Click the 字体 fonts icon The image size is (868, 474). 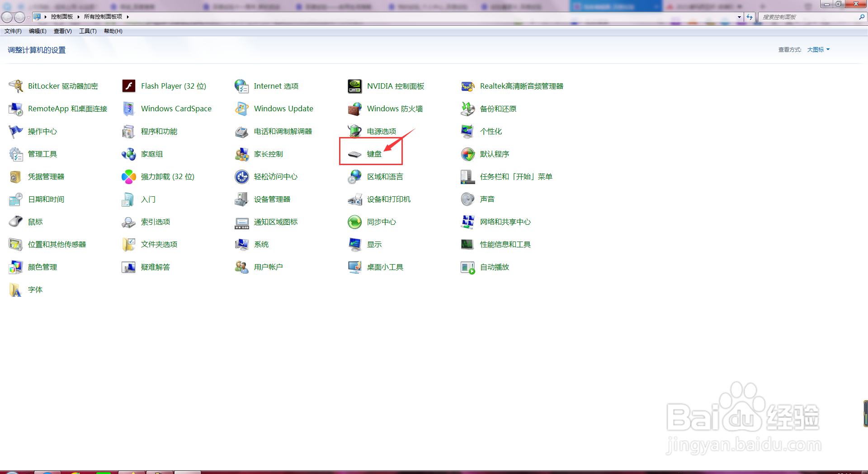click(x=16, y=289)
